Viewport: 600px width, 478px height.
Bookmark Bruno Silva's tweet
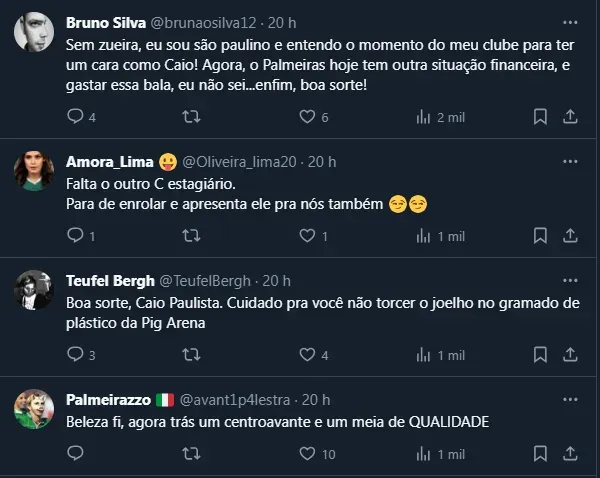coord(540,117)
